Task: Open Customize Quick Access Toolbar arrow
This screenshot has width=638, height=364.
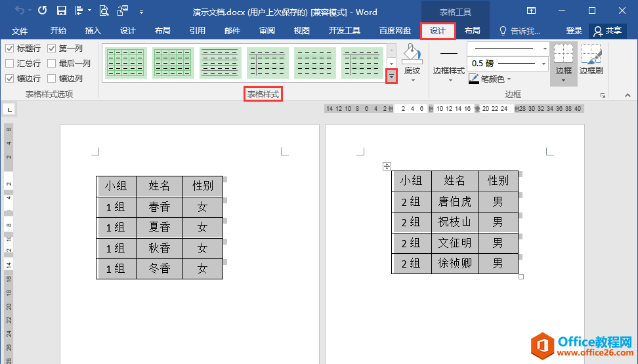Action: pyautogui.click(x=141, y=11)
